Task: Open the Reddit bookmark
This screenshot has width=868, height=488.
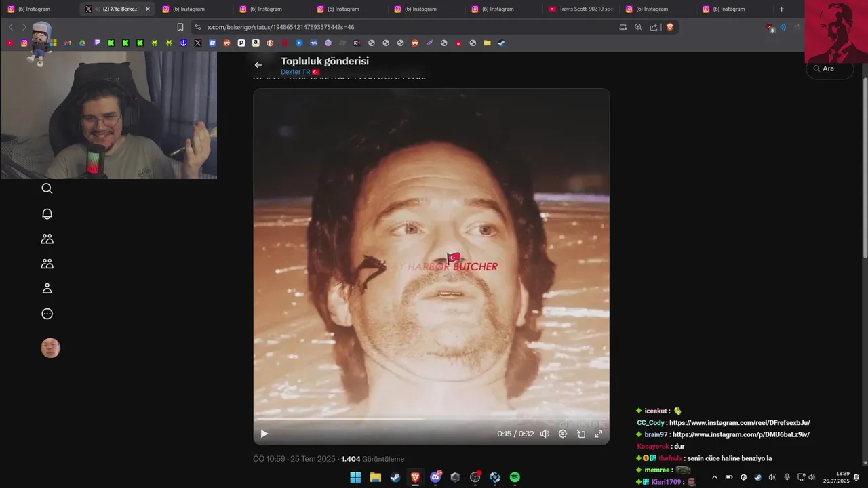Action: (227, 43)
